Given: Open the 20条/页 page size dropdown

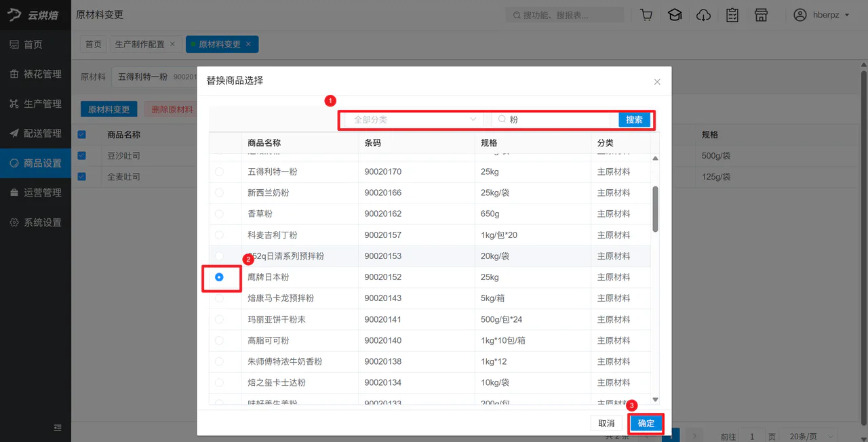Looking at the screenshot, I should point(807,437).
